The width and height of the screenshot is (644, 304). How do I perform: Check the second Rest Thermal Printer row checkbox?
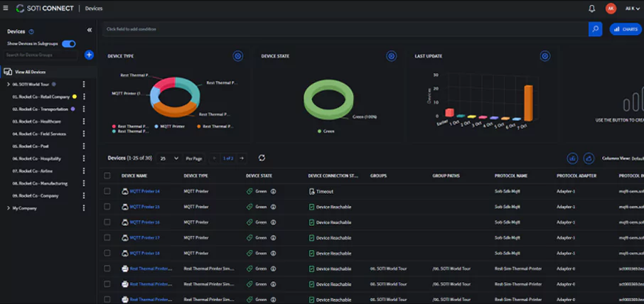pos(107,284)
